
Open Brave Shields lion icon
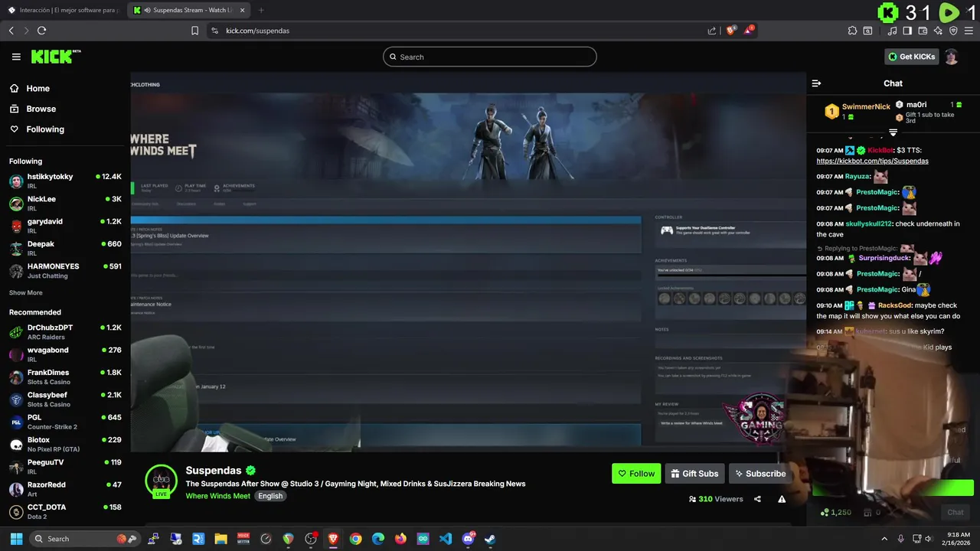coord(731,31)
